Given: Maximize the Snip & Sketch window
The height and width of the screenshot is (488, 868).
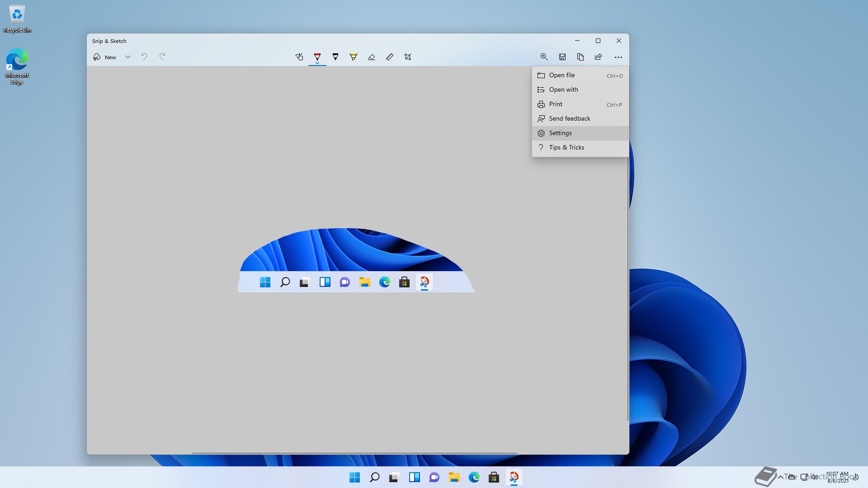Looking at the screenshot, I should [x=598, y=41].
